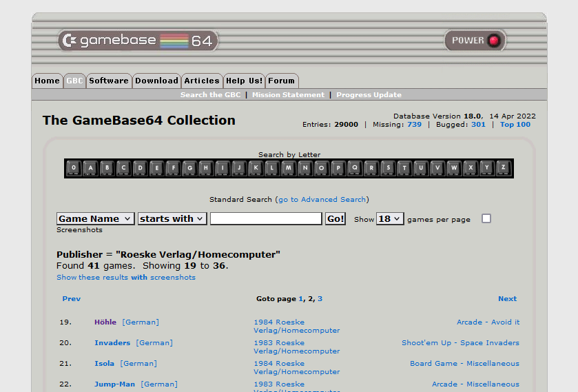Click the Go! search button
The image size is (578, 392).
(x=336, y=218)
